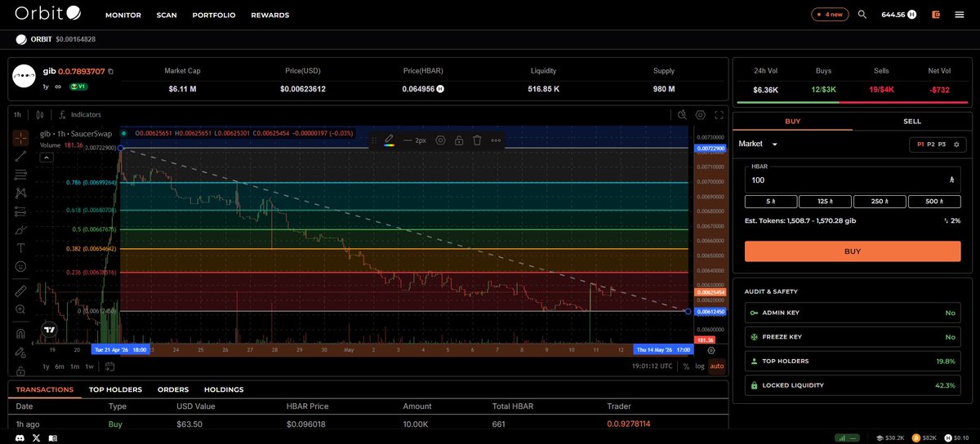This screenshot has height=444, width=980.
Task: Toggle auto scale on chart
Action: click(716, 366)
